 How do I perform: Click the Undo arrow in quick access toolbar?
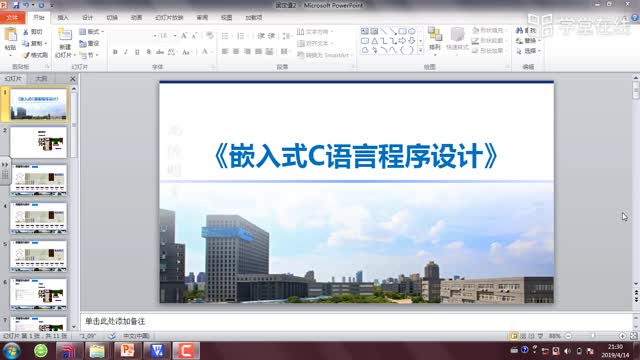[x=26, y=5]
